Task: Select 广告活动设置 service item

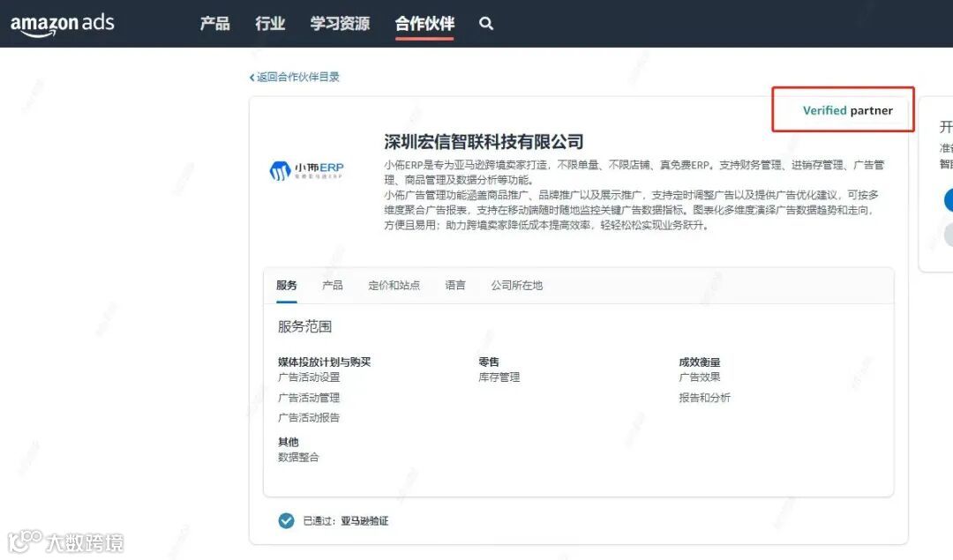Action: pos(309,377)
